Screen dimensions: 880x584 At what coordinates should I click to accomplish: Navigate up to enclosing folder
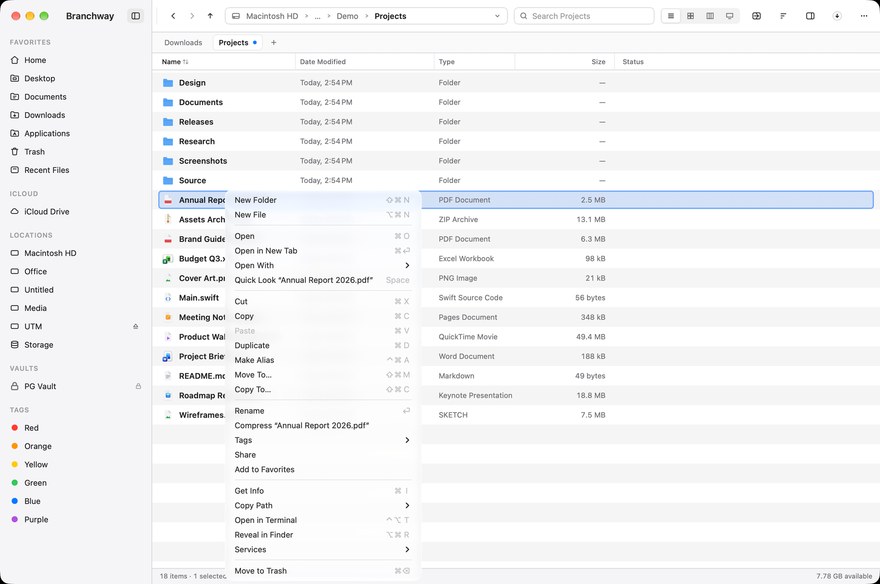click(x=210, y=16)
